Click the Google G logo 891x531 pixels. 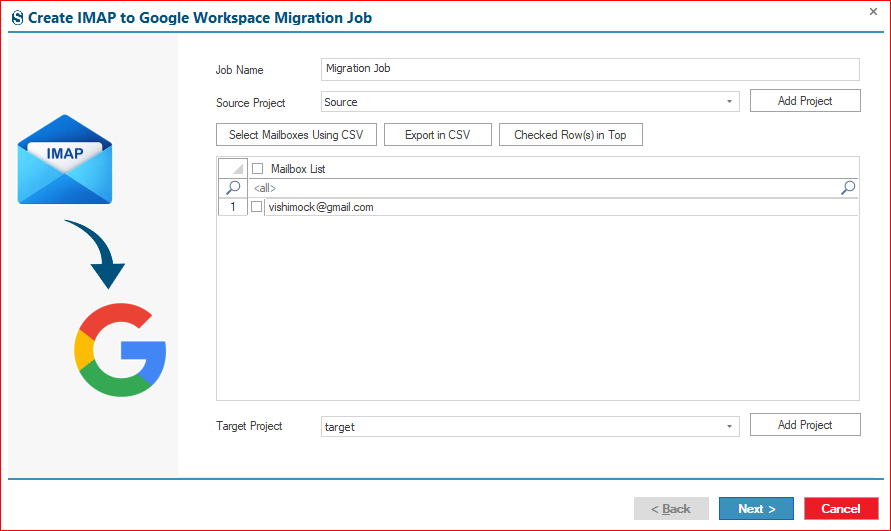click(120, 350)
